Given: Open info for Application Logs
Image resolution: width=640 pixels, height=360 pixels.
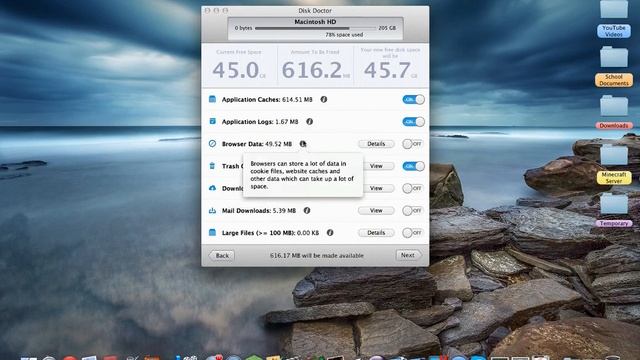Looking at the screenshot, I should [x=309, y=122].
